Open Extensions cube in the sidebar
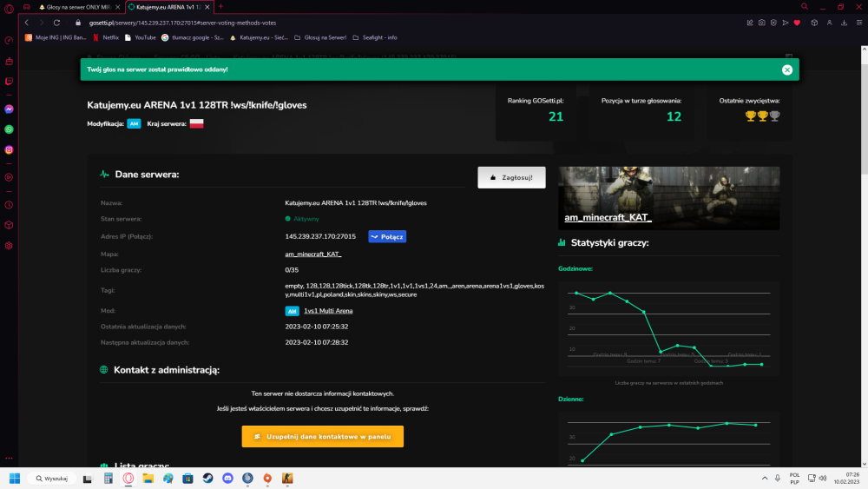 point(9,225)
